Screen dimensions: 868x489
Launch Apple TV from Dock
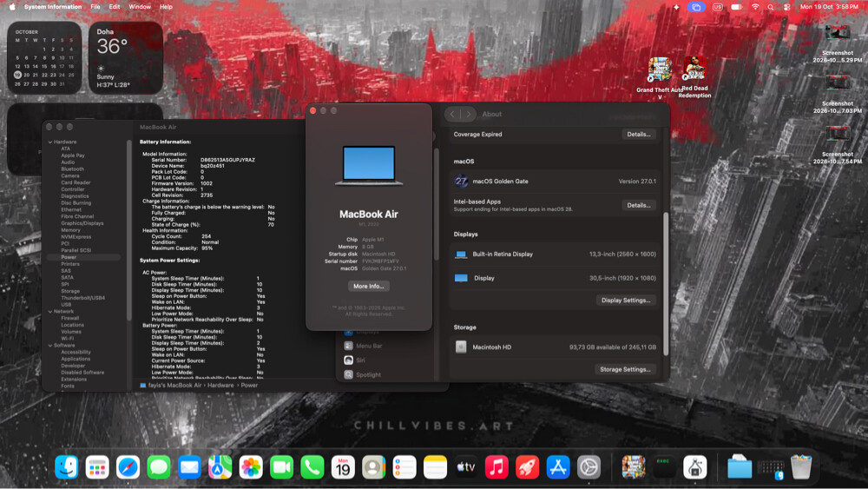tap(465, 467)
